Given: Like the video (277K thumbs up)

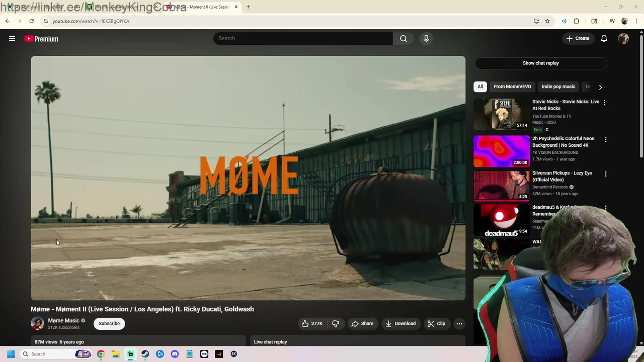Looking at the screenshot, I should click(x=312, y=324).
